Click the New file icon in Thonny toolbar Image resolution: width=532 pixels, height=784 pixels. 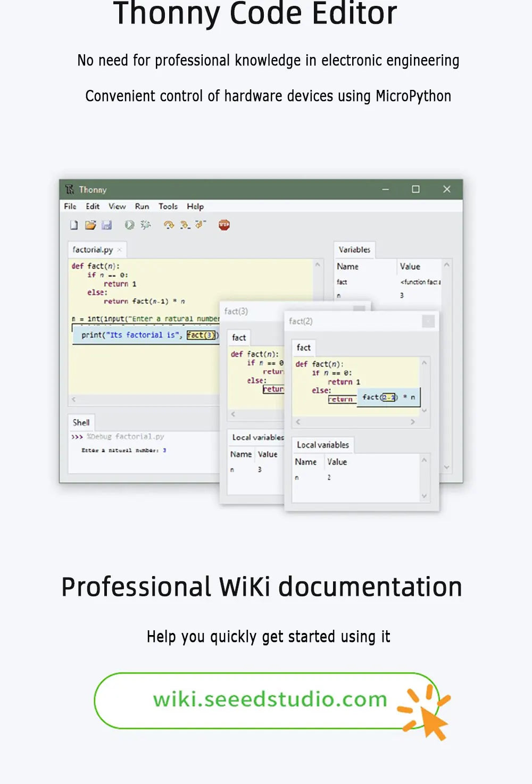(74, 225)
